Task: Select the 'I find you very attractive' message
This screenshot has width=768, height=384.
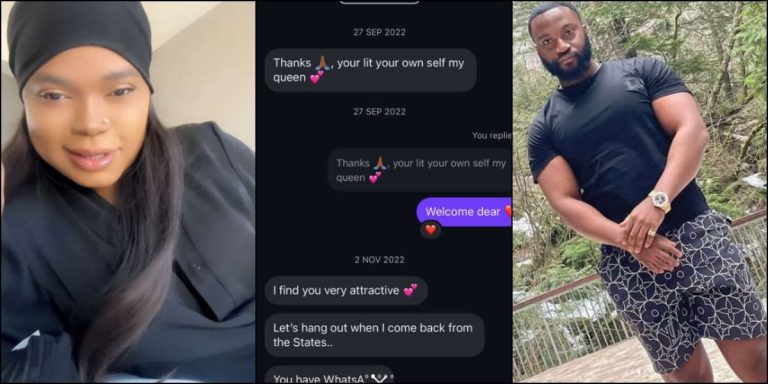Action: 346,290
